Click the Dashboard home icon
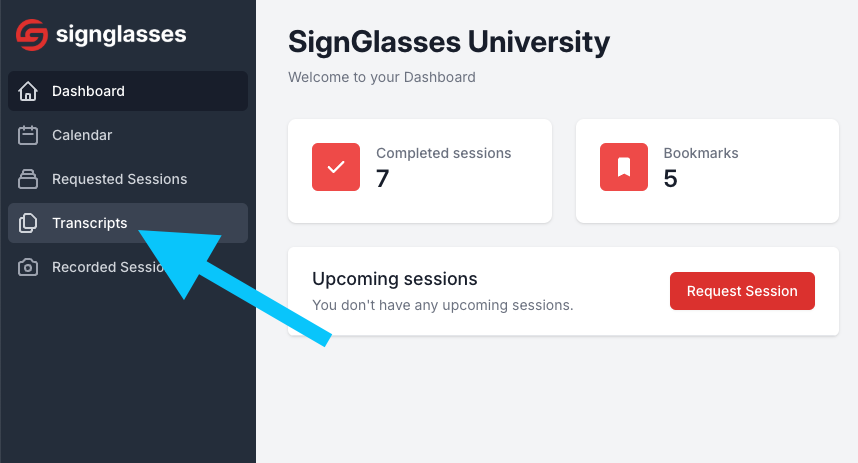858x463 pixels. [x=28, y=91]
